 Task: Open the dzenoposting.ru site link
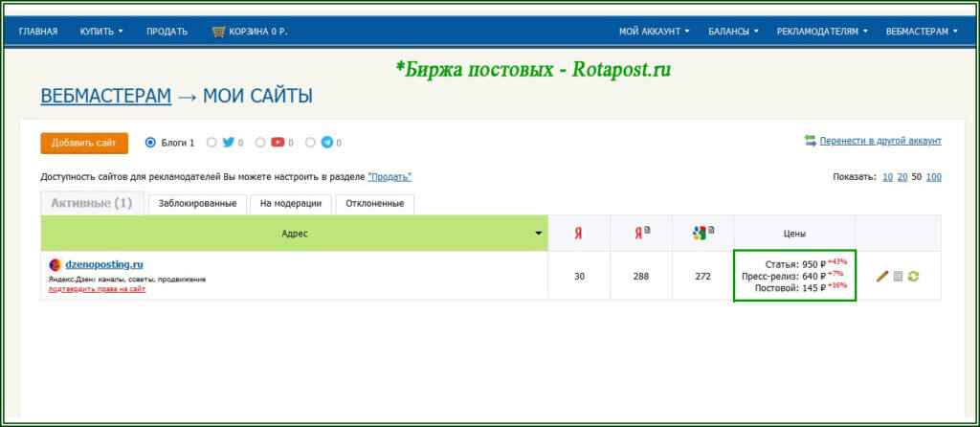pos(104,264)
